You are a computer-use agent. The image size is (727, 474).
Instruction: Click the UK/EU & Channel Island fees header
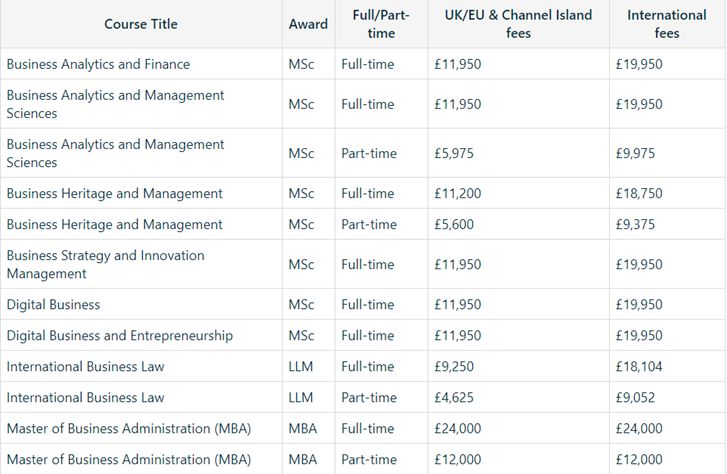coord(518,24)
